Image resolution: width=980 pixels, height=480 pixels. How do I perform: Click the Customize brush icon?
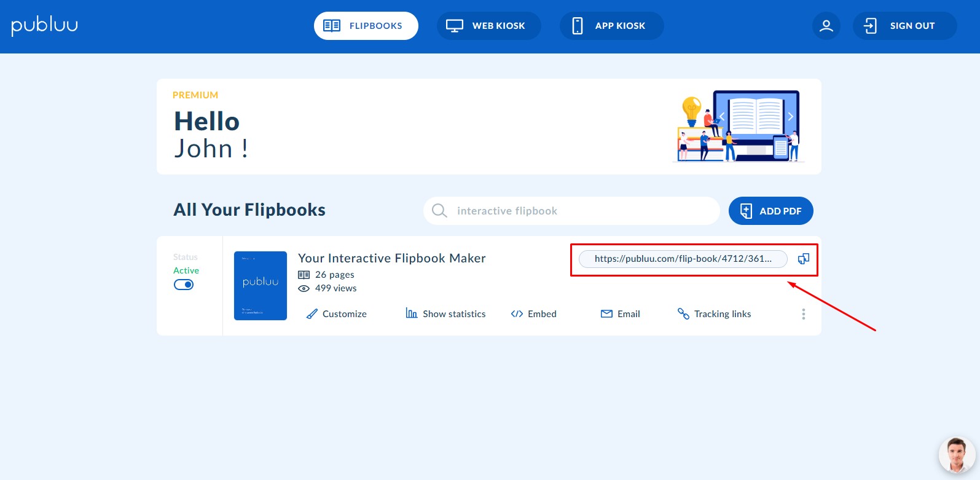pyautogui.click(x=312, y=314)
